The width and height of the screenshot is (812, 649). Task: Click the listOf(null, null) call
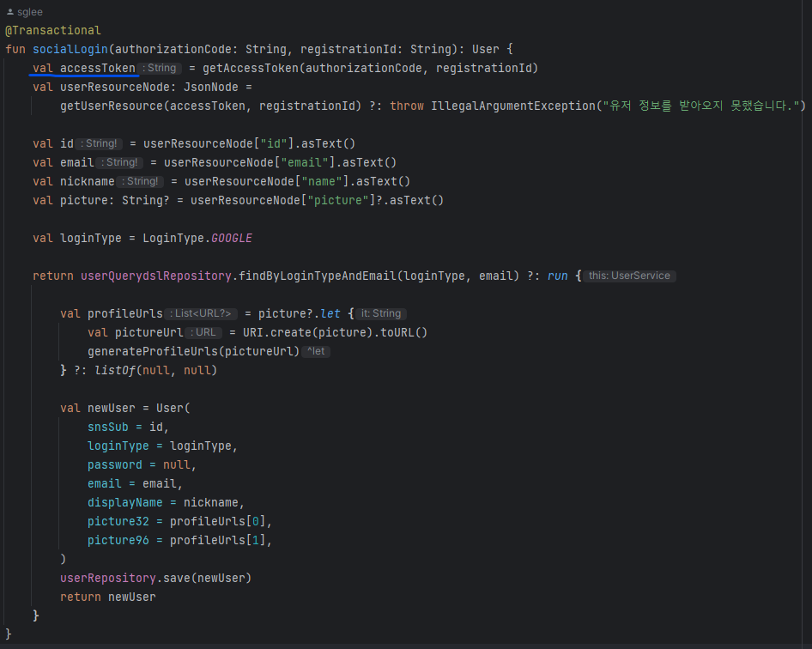click(156, 370)
